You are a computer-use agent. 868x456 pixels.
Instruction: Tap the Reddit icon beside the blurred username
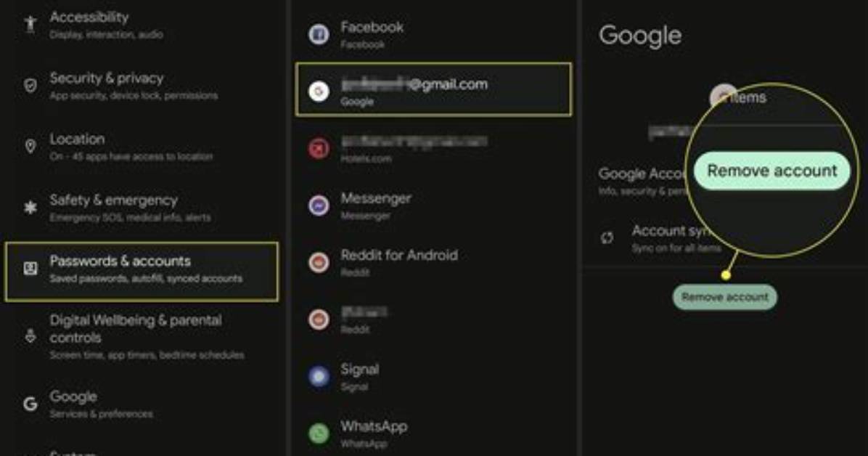click(319, 319)
